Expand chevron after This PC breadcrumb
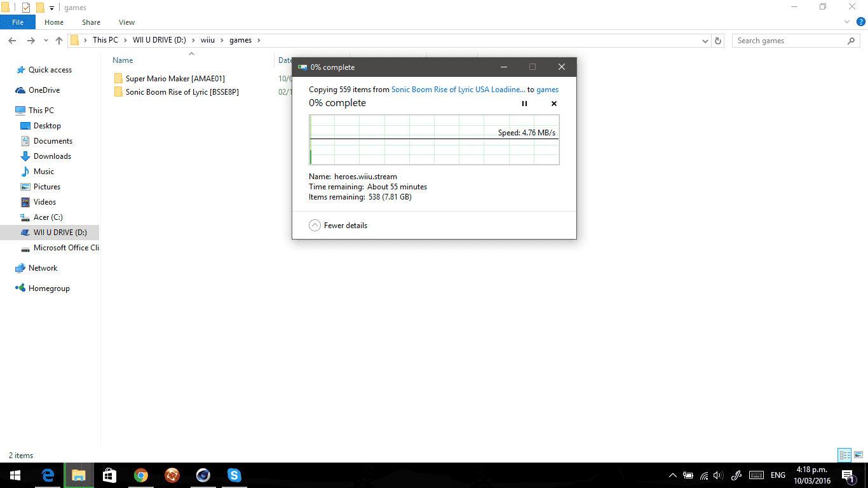This screenshot has height=488, width=868. [x=125, y=40]
